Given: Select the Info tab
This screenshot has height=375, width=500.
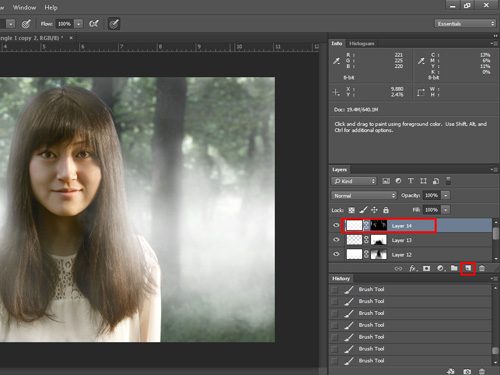Looking at the screenshot, I should coord(337,43).
